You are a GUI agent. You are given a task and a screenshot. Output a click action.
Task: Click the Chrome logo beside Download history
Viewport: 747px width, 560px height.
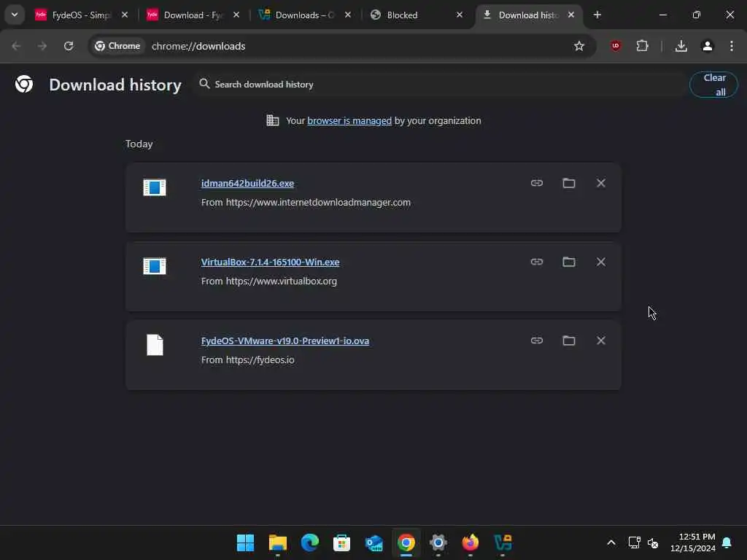(x=24, y=84)
